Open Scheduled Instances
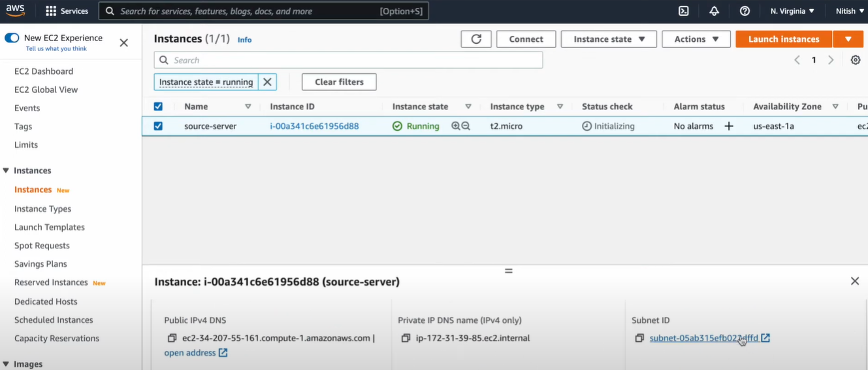The image size is (868, 370). coord(54,320)
